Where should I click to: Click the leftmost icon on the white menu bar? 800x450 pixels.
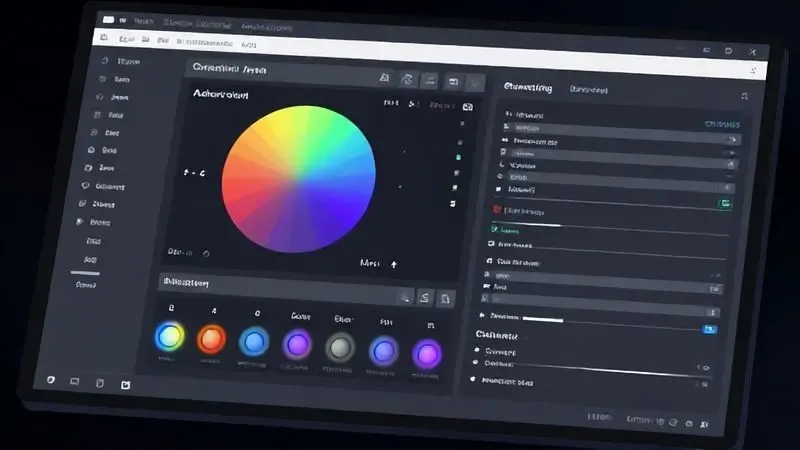click(104, 37)
